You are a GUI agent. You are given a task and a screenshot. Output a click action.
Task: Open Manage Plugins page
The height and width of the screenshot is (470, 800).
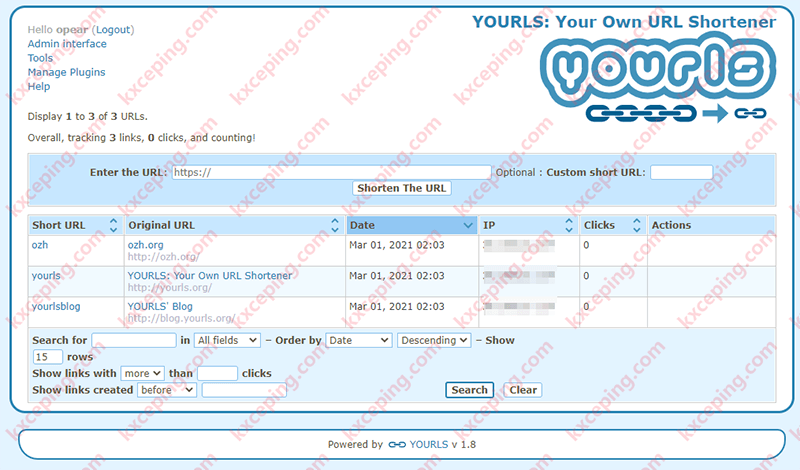66,72
